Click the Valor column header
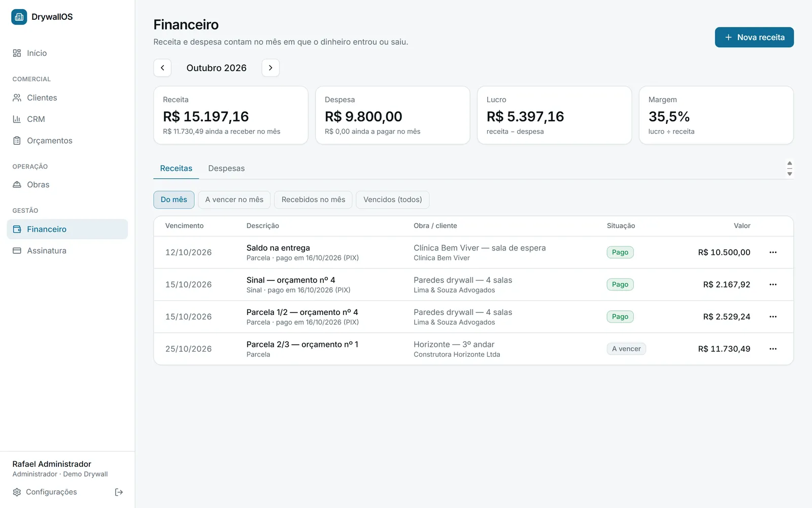 742,226
